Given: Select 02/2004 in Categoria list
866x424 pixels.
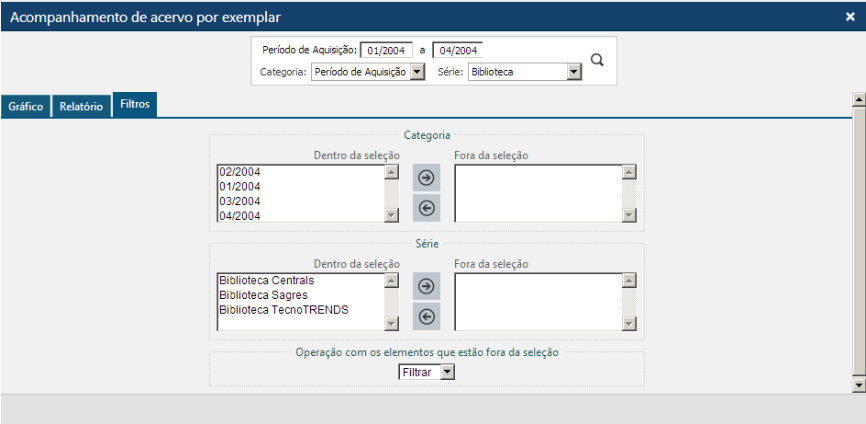Looking at the screenshot, I should pos(240,172).
